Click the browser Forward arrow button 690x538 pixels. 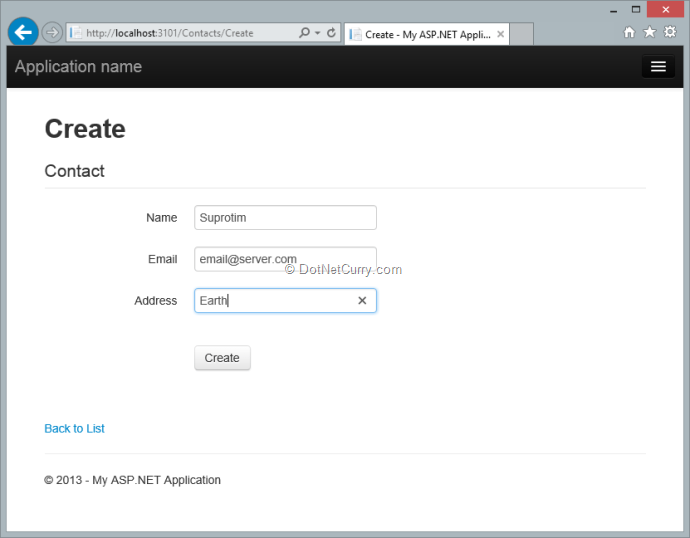[52, 33]
